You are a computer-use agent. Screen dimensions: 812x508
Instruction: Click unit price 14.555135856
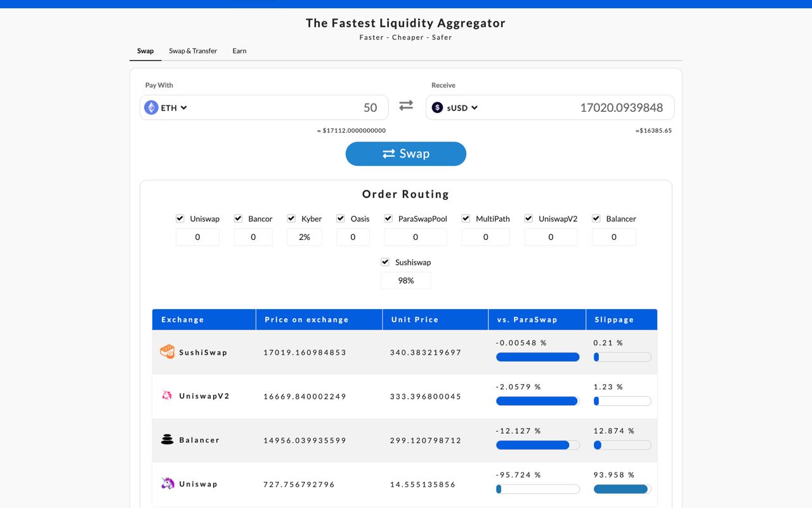[x=423, y=484]
